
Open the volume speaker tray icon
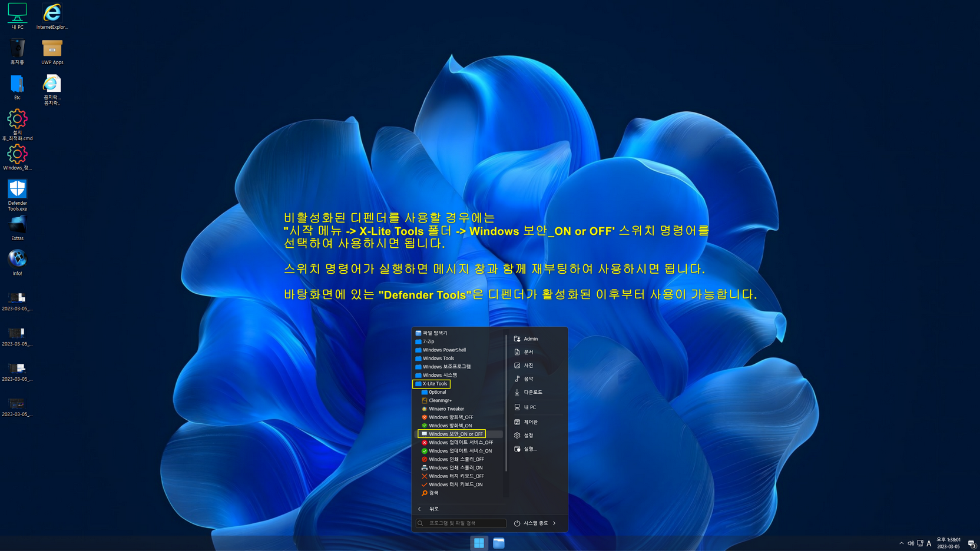coord(911,543)
